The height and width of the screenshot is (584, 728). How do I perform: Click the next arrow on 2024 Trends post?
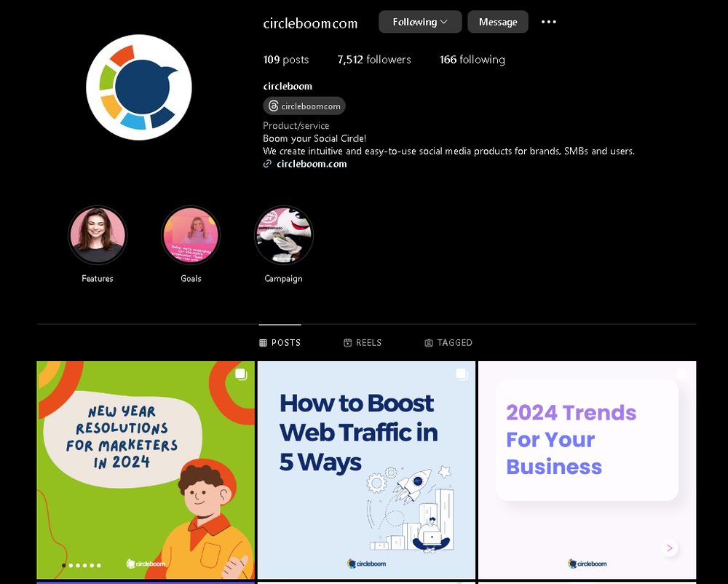click(x=670, y=548)
